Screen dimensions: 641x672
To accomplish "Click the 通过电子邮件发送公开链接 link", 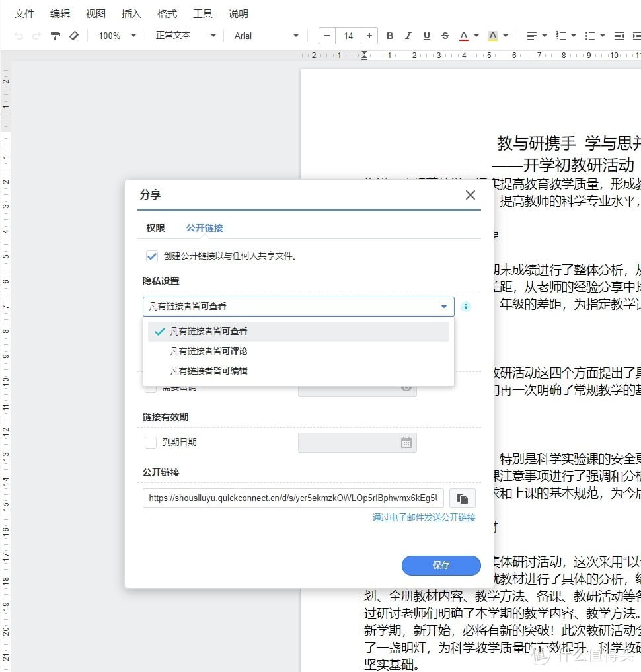I will click(423, 517).
